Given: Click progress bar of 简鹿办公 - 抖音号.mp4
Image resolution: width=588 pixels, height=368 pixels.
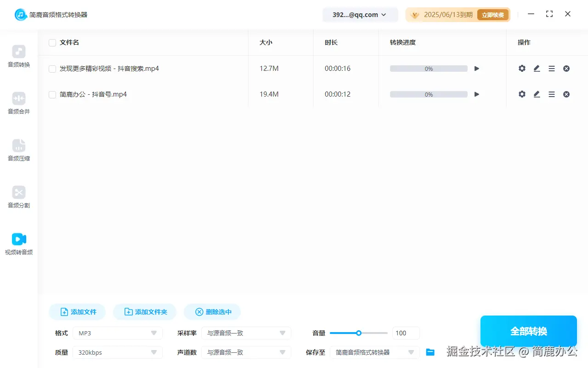Looking at the screenshot, I should [x=429, y=94].
